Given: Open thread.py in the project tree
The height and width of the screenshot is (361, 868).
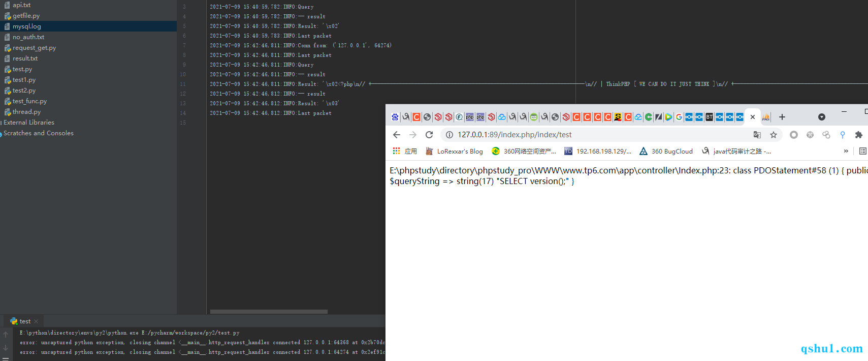Looking at the screenshot, I should click(26, 112).
